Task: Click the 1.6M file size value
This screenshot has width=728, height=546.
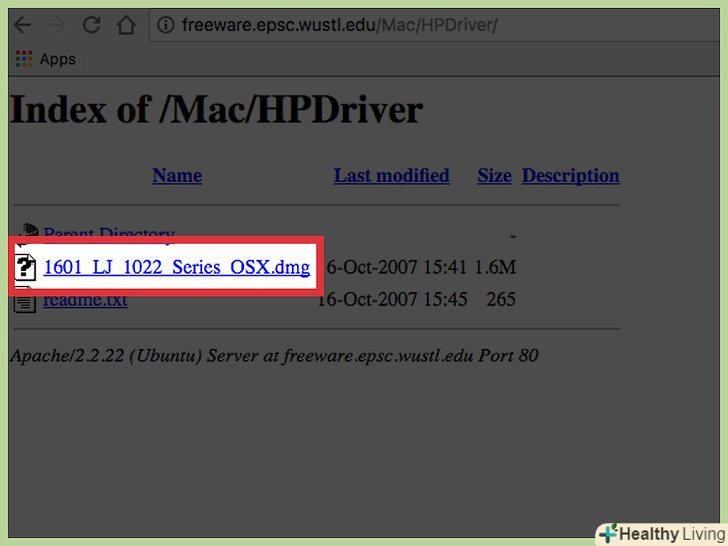Action: tap(495, 267)
